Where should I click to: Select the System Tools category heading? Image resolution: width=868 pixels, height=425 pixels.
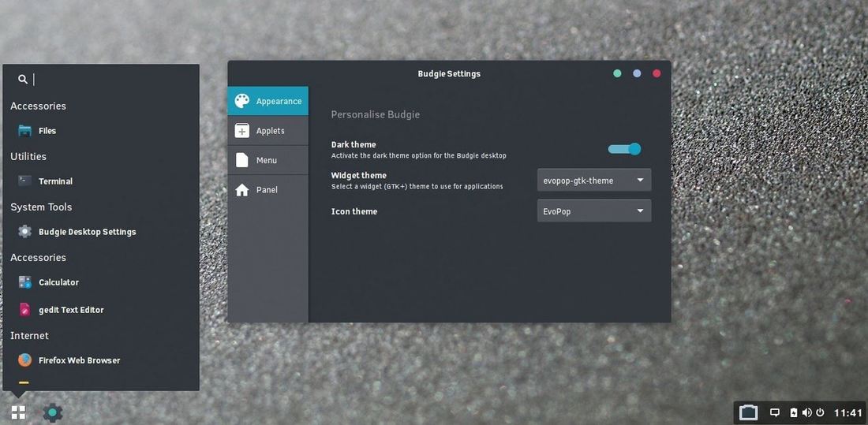41,207
